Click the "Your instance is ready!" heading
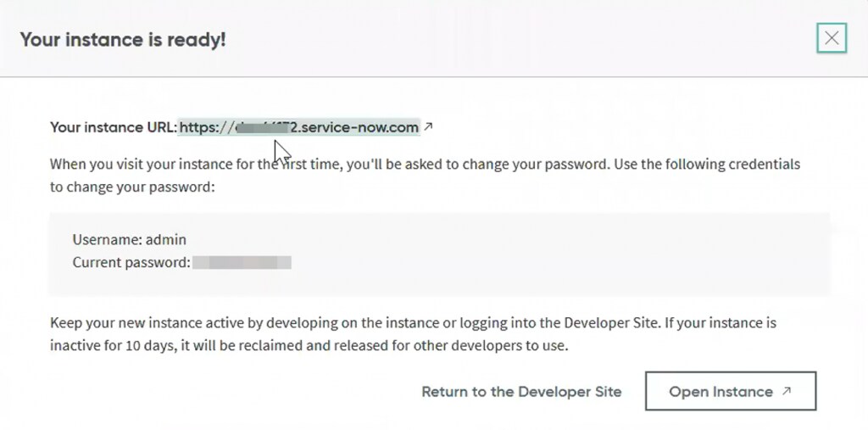 click(123, 39)
